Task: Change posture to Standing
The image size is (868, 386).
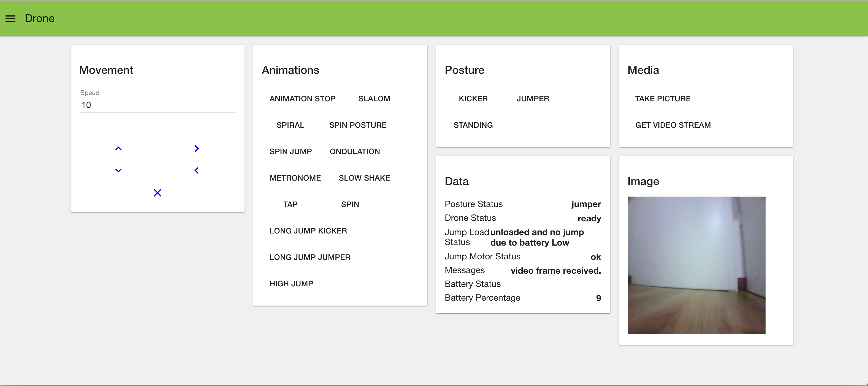Action: (473, 125)
